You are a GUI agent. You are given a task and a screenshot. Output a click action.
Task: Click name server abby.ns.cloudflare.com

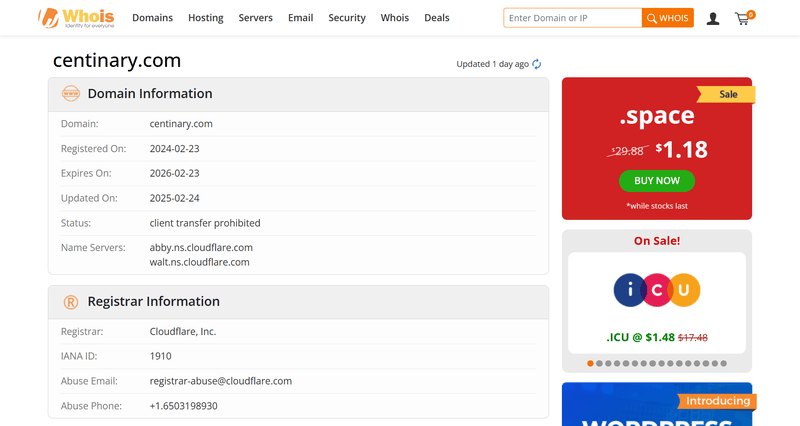coord(201,247)
